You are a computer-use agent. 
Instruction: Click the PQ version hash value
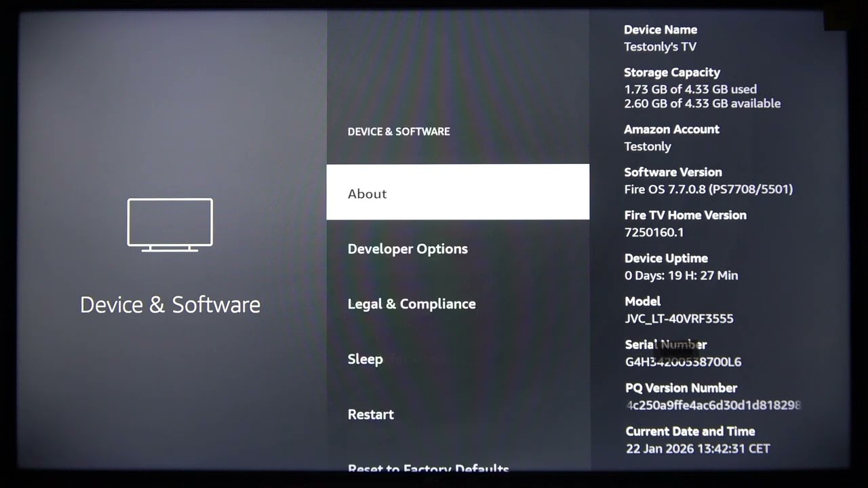tap(713, 405)
